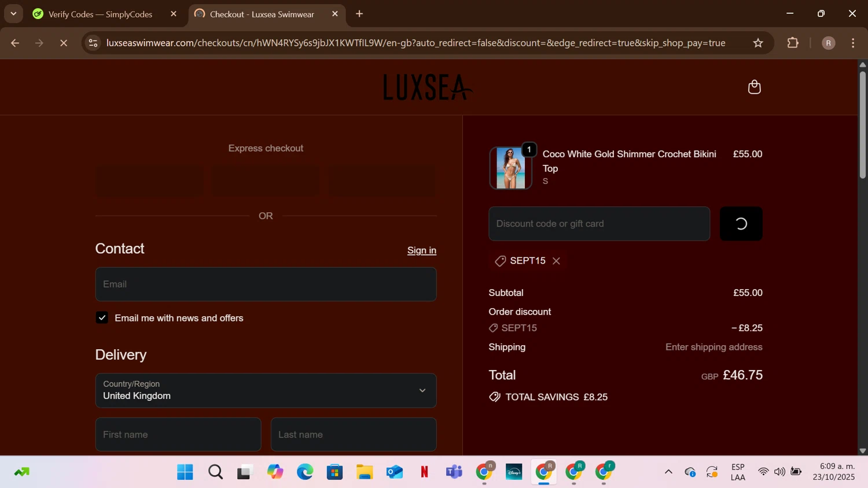Open File Explorer from the taskbar
The height and width of the screenshot is (488, 868).
pos(365,472)
